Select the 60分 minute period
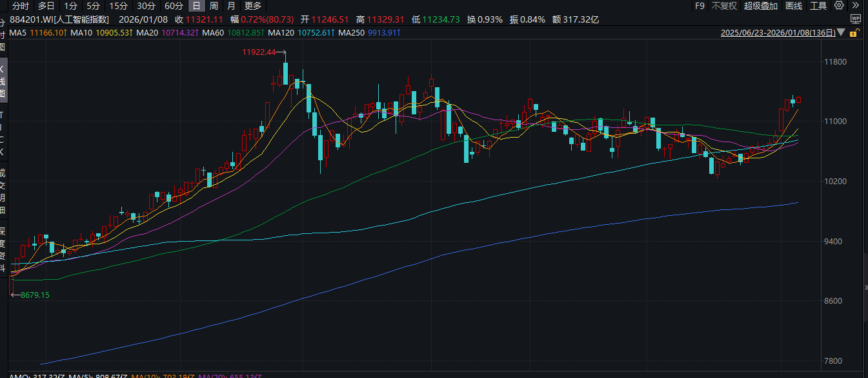 174,6
